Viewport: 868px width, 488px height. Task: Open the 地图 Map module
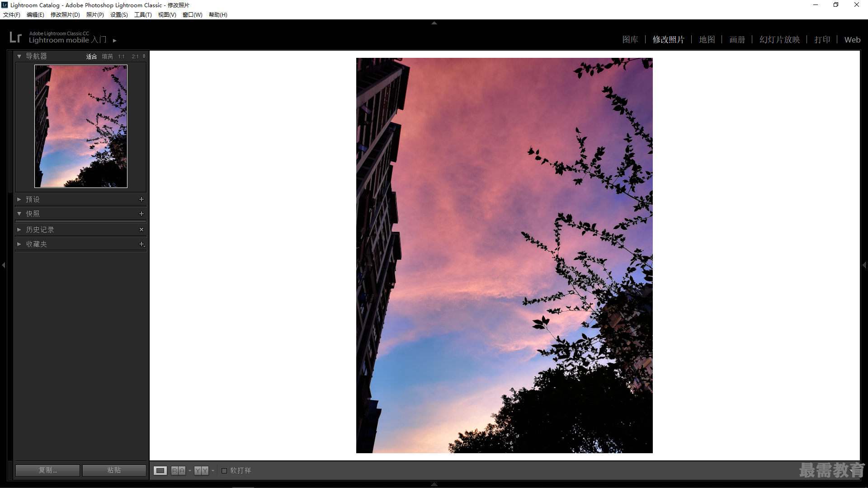point(707,40)
